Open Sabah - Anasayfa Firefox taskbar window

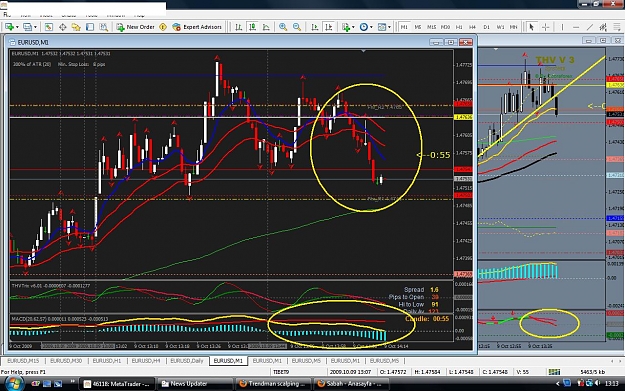click(x=351, y=384)
